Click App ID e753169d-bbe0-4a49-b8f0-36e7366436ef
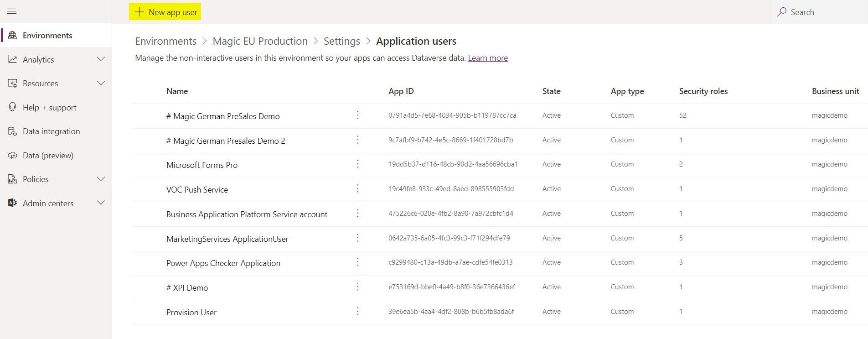This screenshot has width=868, height=339. point(452,287)
